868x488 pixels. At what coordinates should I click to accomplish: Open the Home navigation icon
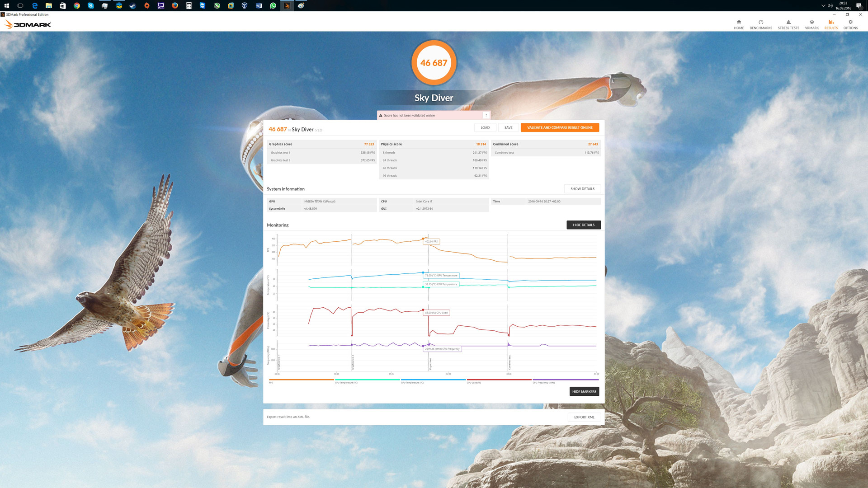pos(739,22)
